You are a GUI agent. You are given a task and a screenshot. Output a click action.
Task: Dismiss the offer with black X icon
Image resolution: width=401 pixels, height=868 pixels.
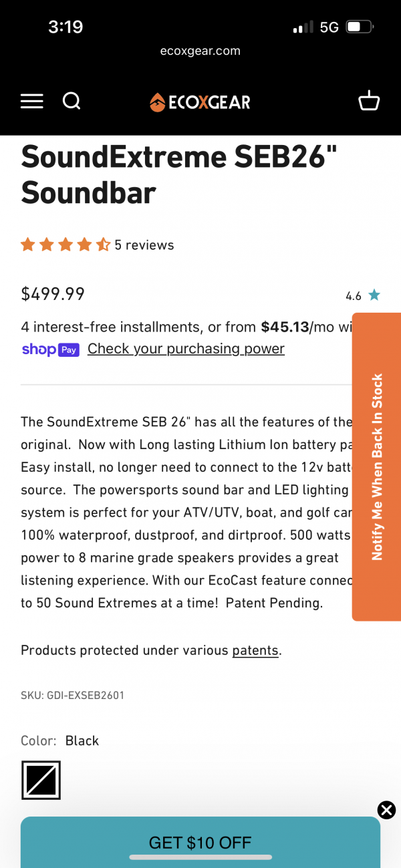386,810
